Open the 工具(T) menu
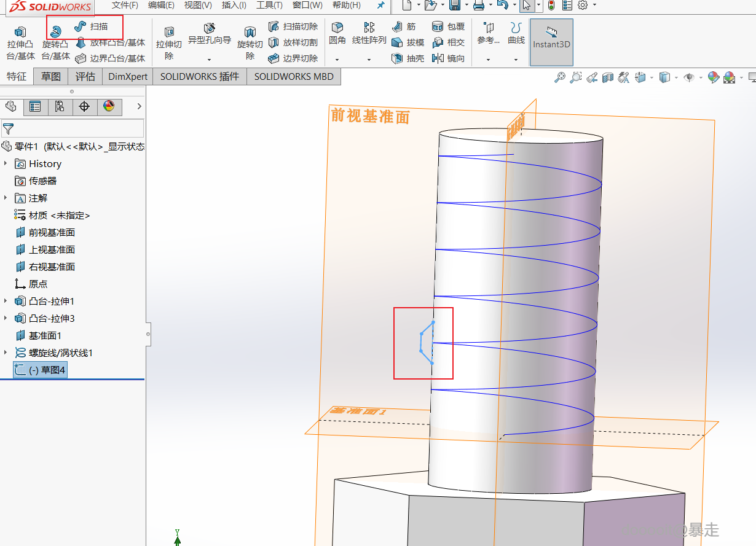 tap(269, 6)
